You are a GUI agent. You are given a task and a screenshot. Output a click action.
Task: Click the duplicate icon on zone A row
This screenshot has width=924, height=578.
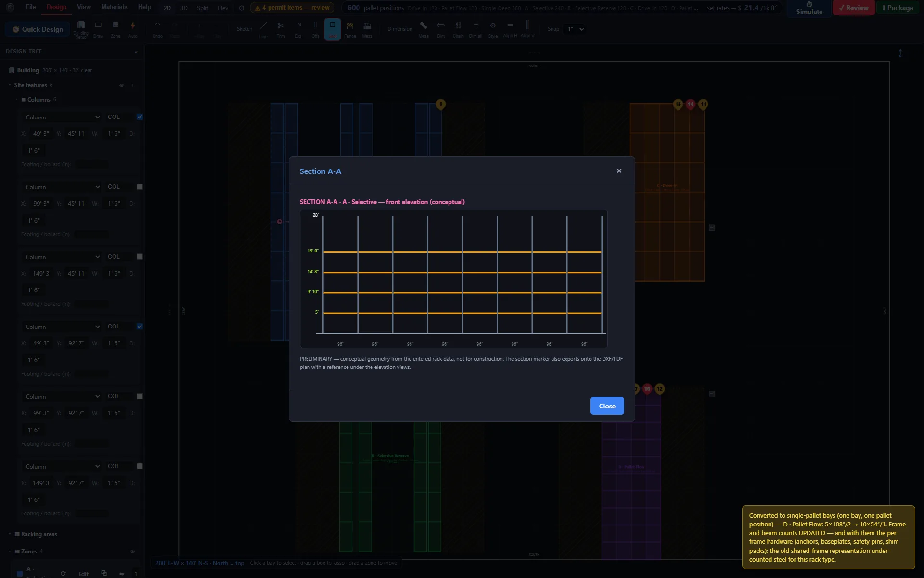104,573
